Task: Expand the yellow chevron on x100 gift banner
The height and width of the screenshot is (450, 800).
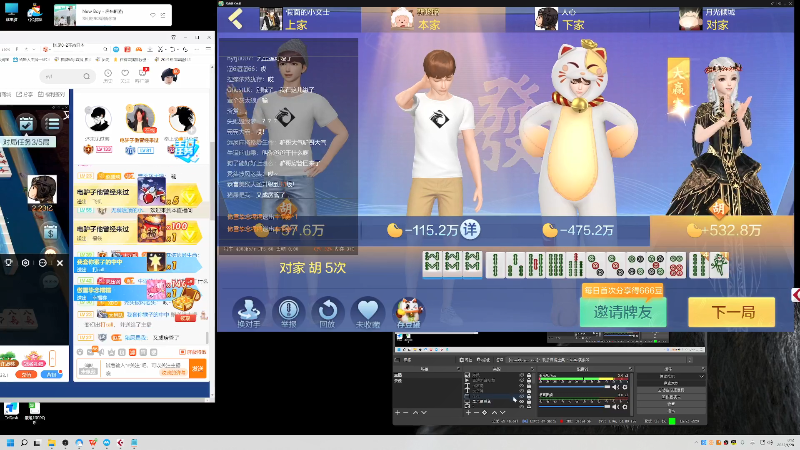Action: pos(189,235)
